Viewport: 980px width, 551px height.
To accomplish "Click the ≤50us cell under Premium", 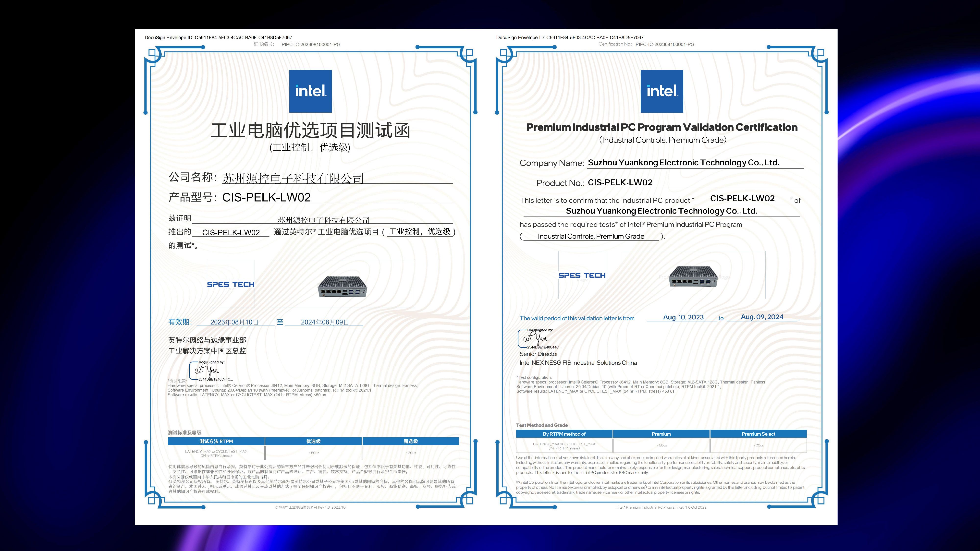I will [661, 445].
